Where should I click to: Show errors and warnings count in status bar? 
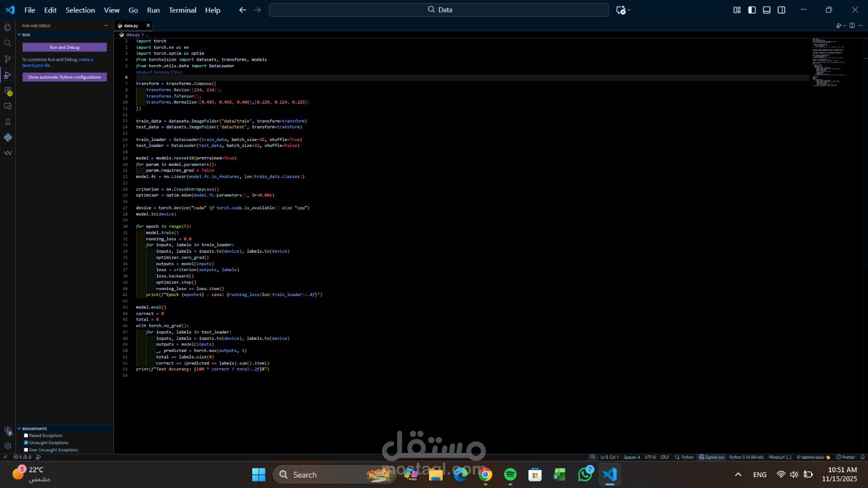pyautogui.click(x=22, y=457)
